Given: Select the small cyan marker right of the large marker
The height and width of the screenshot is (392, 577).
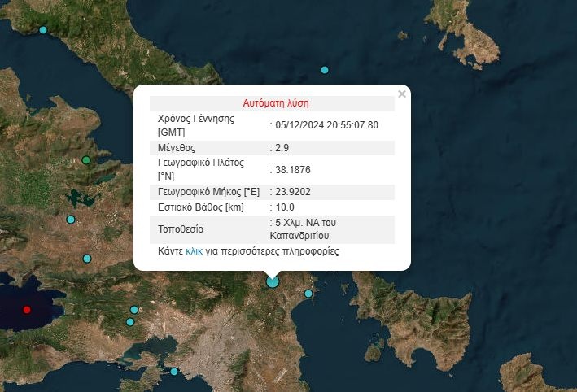Looking at the screenshot, I should [x=308, y=294].
